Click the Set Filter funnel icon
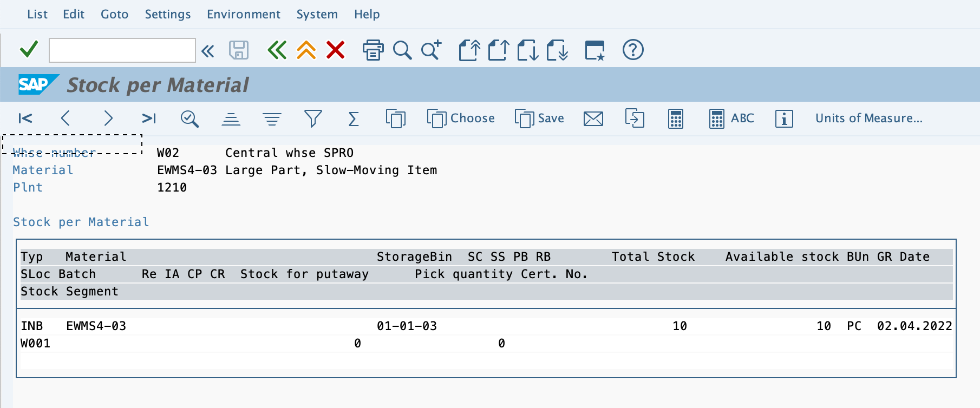Viewport: 980px width, 408px height. (x=312, y=119)
